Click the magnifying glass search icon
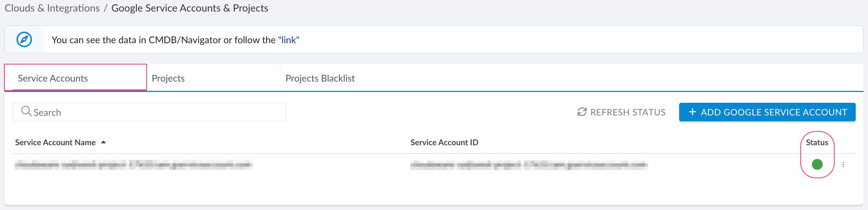 click(x=26, y=111)
